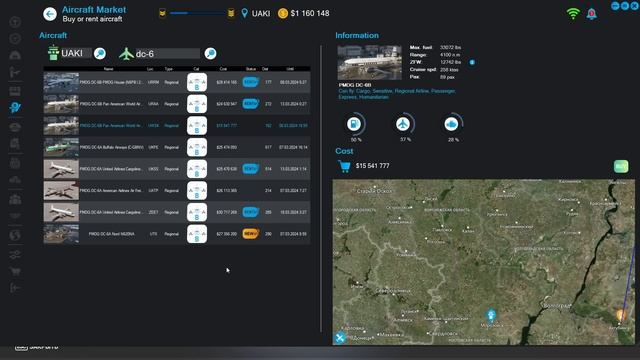The height and width of the screenshot is (360, 640).
Task: Open the departing plane sidebar icon
Action: pyautogui.click(x=15, y=73)
